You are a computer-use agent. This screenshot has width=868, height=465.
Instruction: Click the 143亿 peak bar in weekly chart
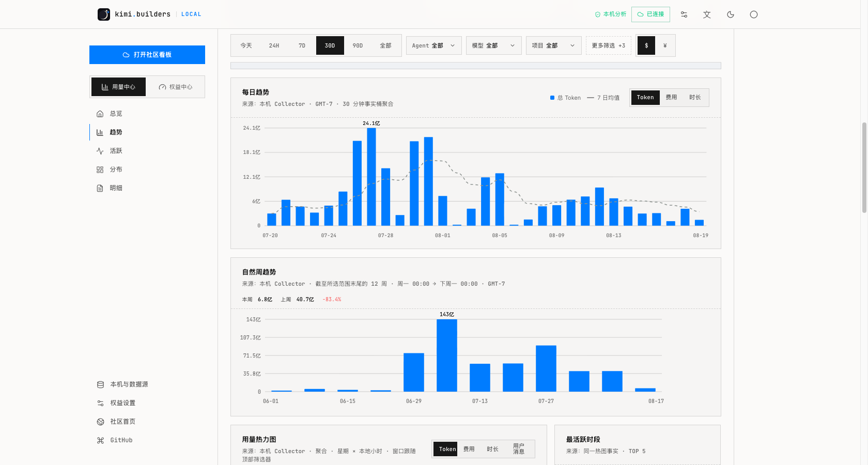[x=447, y=355]
